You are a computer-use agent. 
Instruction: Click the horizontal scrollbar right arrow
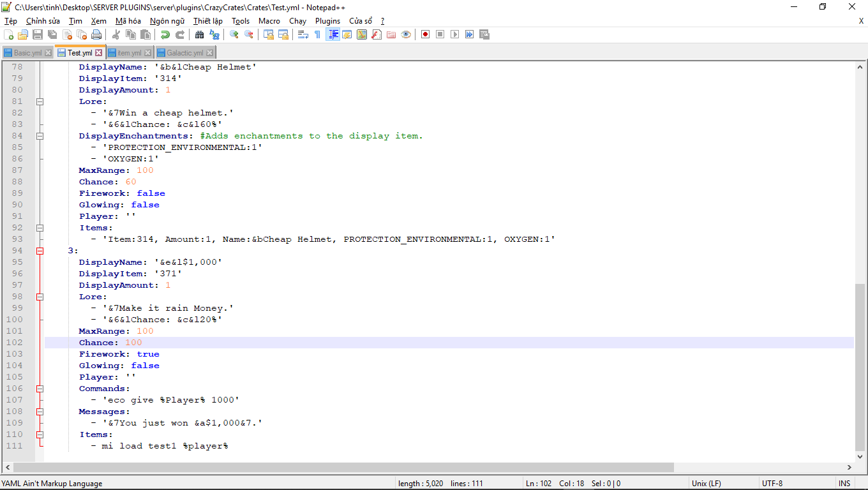pos(849,467)
